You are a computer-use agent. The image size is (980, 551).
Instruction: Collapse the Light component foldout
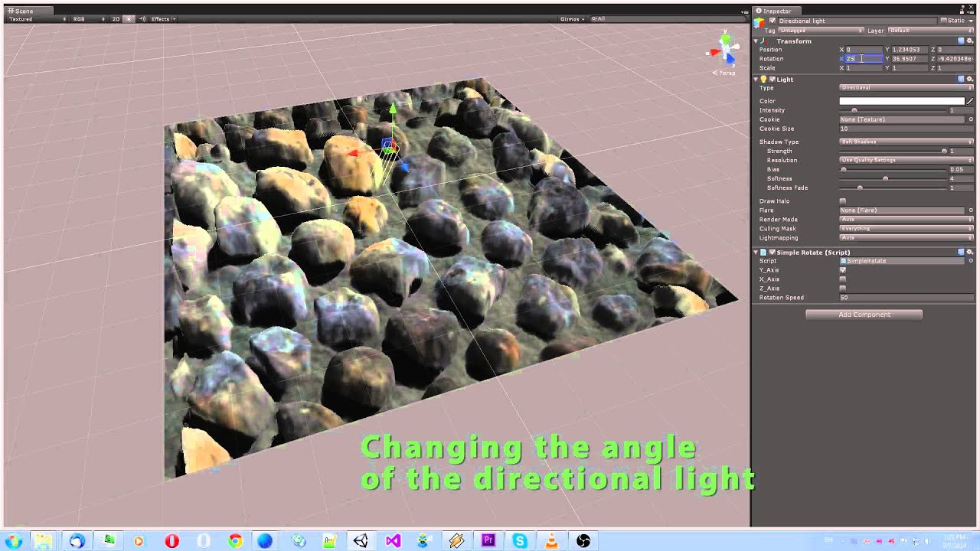pos(756,79)
